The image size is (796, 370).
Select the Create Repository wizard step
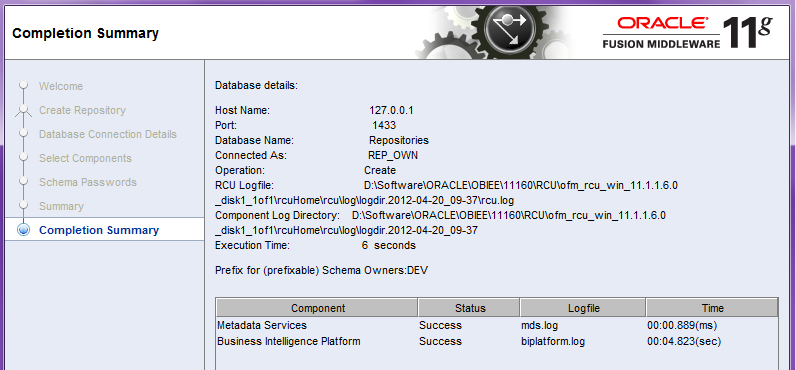82,110
